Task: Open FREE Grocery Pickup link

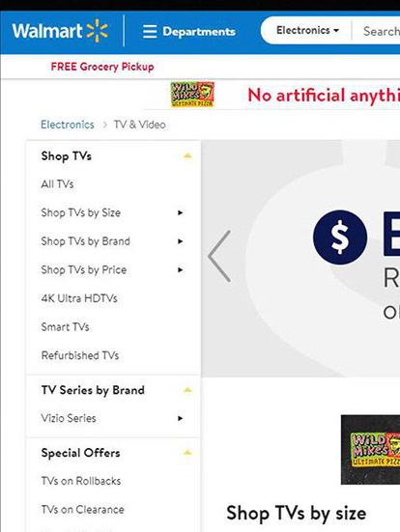Action: (x=102, y=67)
